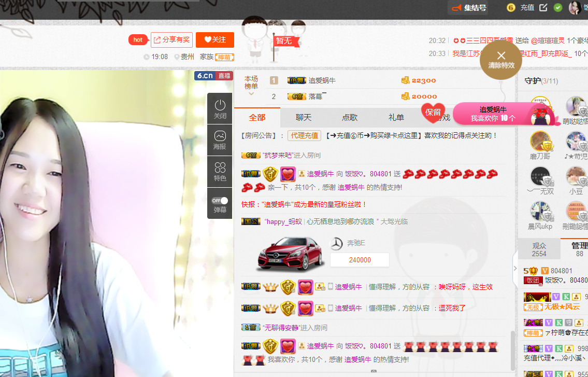Click the pink heart badge in 亲一下 gift message
This screenshot has height=377, width=588.
(x=288, y=174)
